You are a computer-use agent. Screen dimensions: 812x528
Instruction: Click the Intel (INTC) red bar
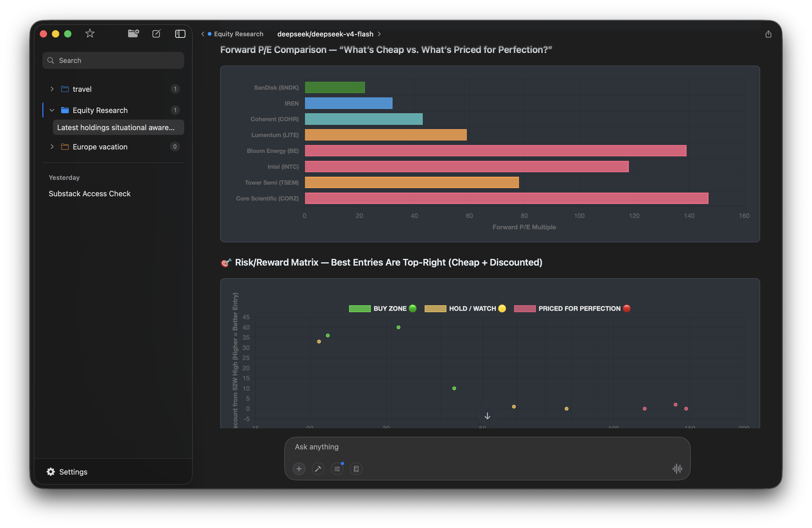point(467,166)
